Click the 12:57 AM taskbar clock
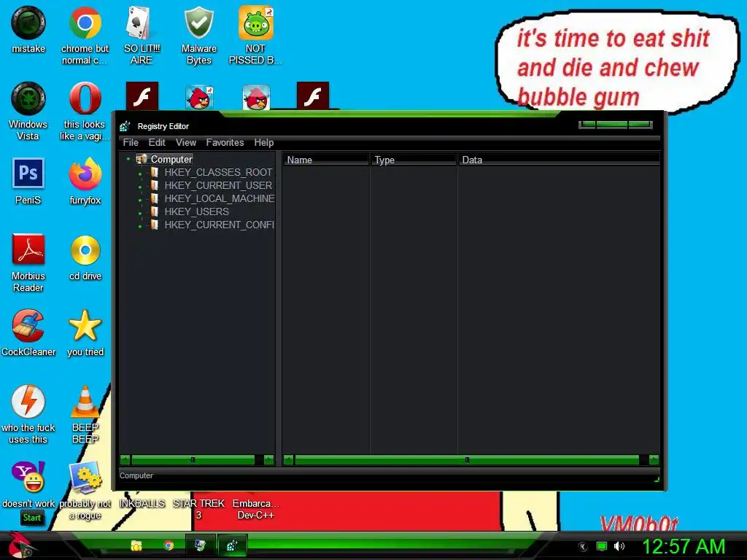 [683, 547]
